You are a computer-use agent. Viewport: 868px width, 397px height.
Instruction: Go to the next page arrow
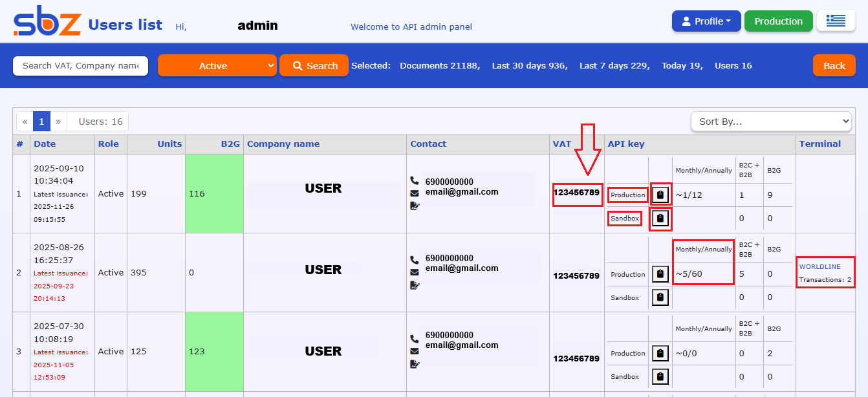(x=58, y=121)
